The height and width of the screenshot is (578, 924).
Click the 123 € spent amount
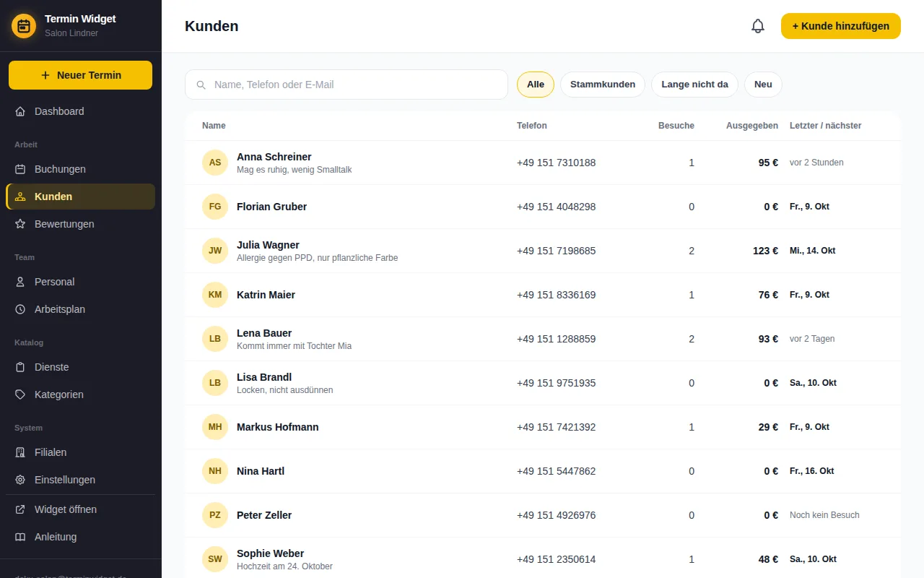[x=765, y=251]
